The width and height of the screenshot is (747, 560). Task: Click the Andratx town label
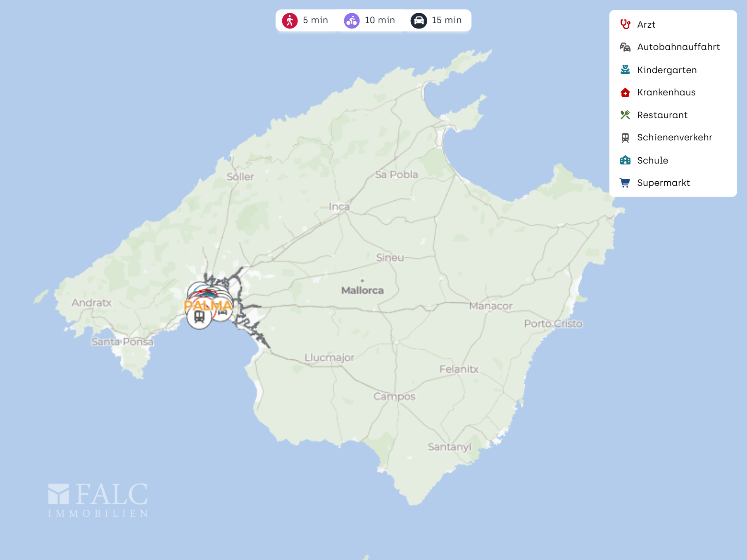pos(91,303)
